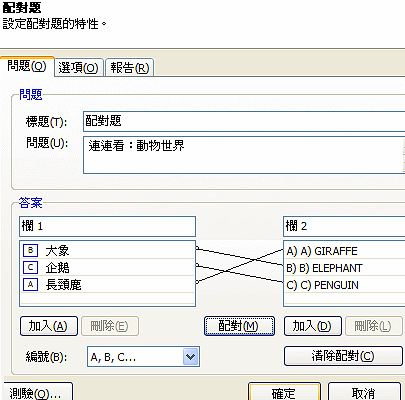Click 清除配對(C) to clear matches
The height and width of the screenshot is (400, 405).
(343, 356)
